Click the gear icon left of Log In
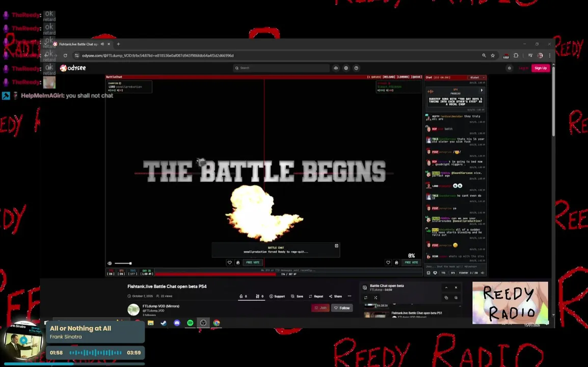The image size is (588, 367). point(509,68)
